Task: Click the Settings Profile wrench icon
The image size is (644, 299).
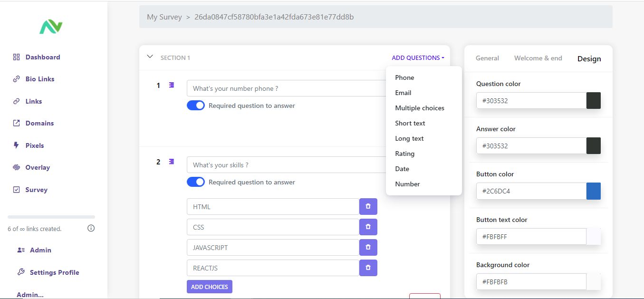Action: 21,272
